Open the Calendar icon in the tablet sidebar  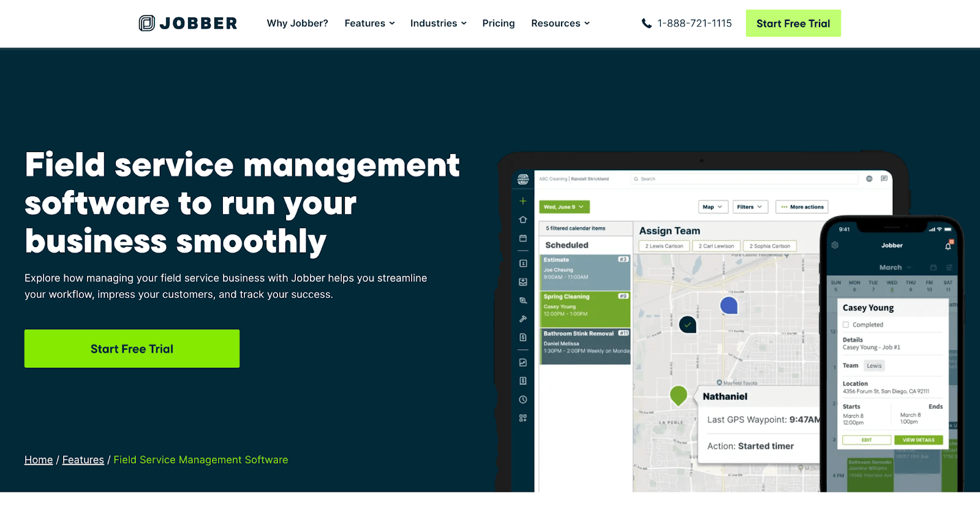point(523,238)
